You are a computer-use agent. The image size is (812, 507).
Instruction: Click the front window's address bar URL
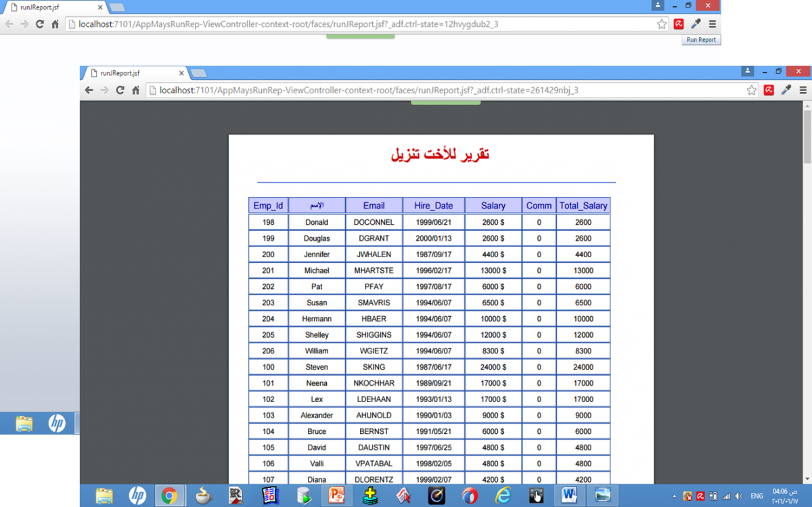[369, 90]
